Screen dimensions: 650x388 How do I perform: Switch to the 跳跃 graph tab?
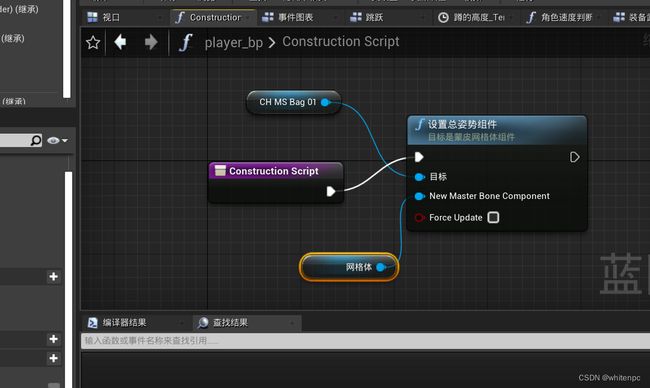tap(388, 17)
